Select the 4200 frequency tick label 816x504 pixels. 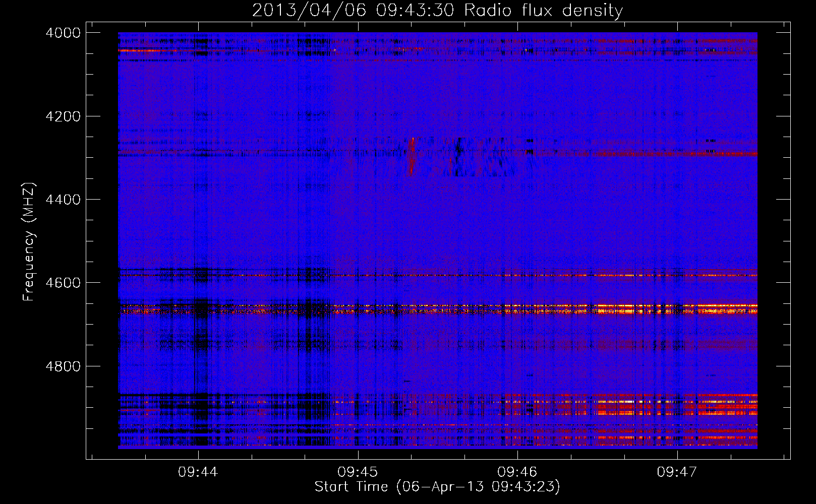tap(63, 116)
